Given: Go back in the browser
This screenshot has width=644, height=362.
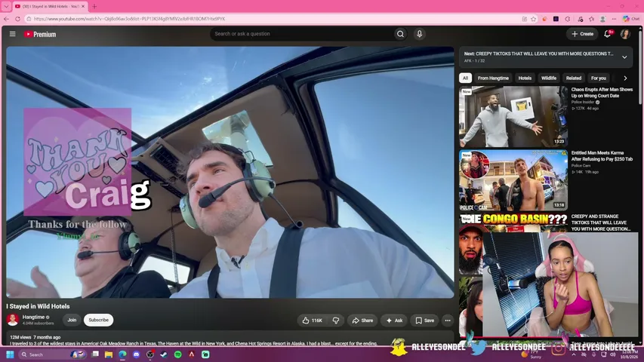Looking at the screenshot, I should tap(6, 19).
